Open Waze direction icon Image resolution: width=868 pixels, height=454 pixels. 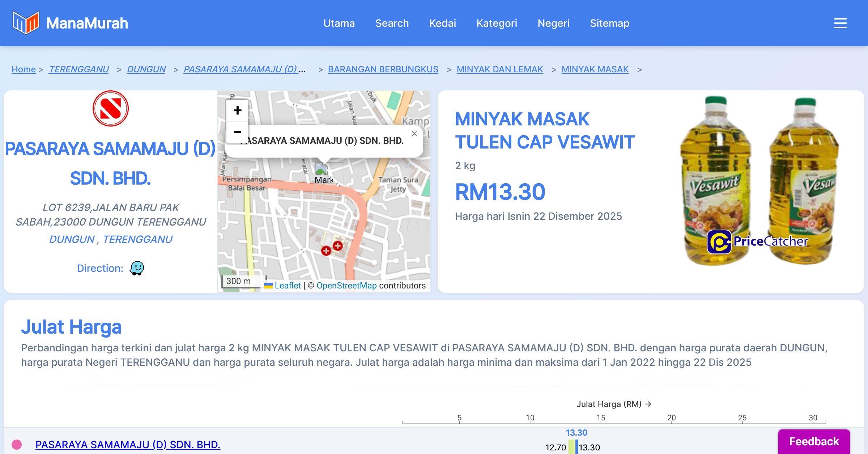(x=137, y=268)
